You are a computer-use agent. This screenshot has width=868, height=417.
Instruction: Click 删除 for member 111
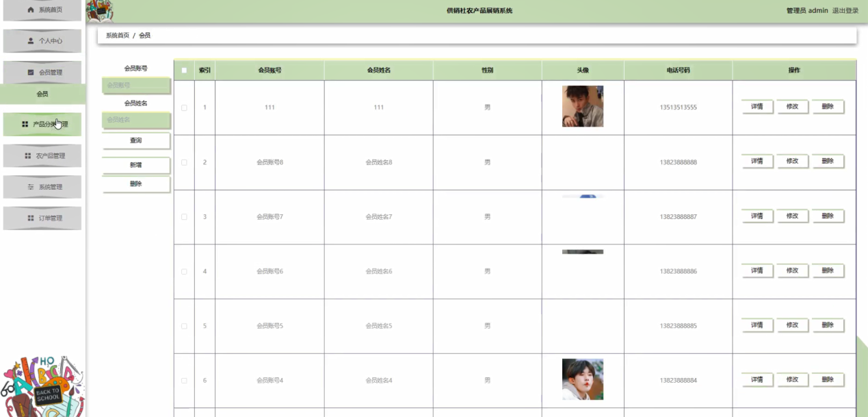coord(828,106)
